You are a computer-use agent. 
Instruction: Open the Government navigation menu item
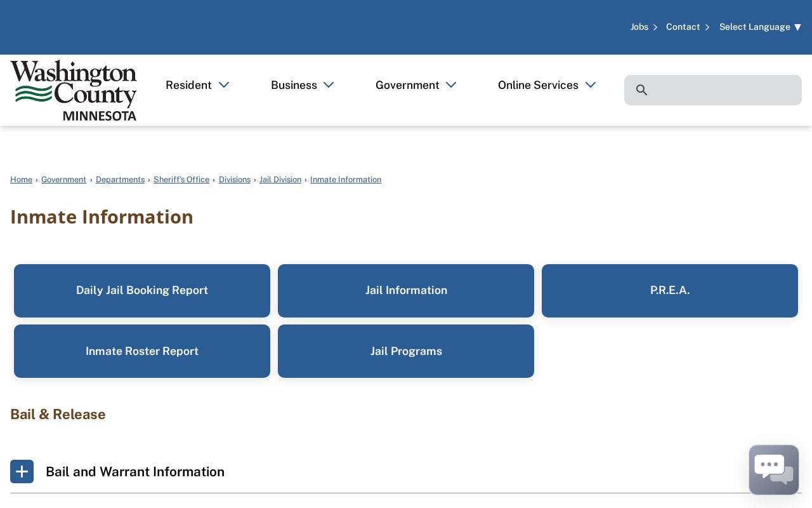coord(407,85)
